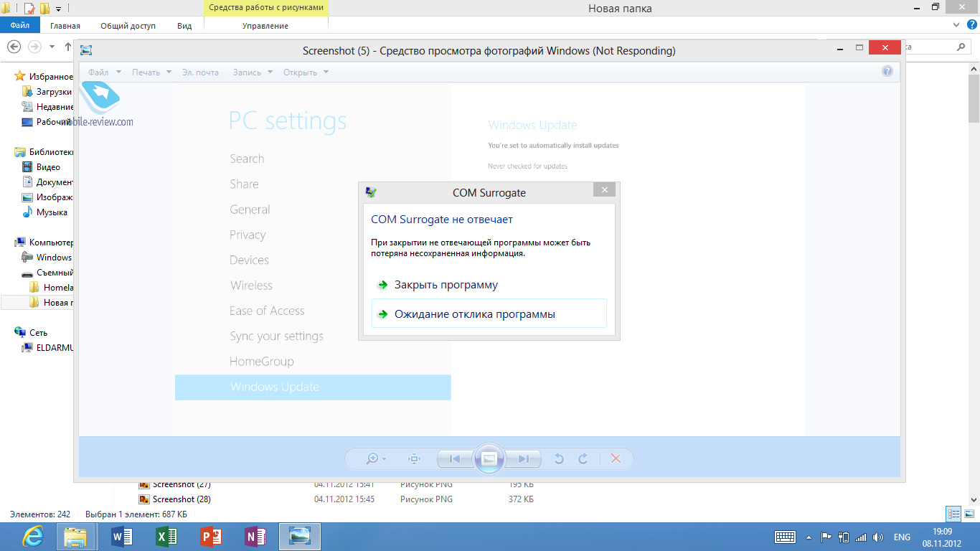This screenshot has height=551, width=980.
Task: Select Загрузки in Explorer navigation pane
Action: pos(47,92)
